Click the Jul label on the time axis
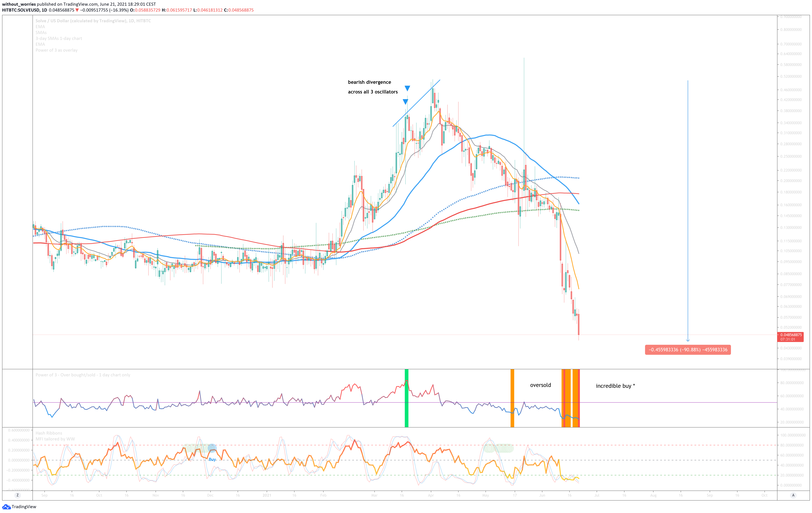The width and height of the screenshot is (812, 513). (596, 496)
